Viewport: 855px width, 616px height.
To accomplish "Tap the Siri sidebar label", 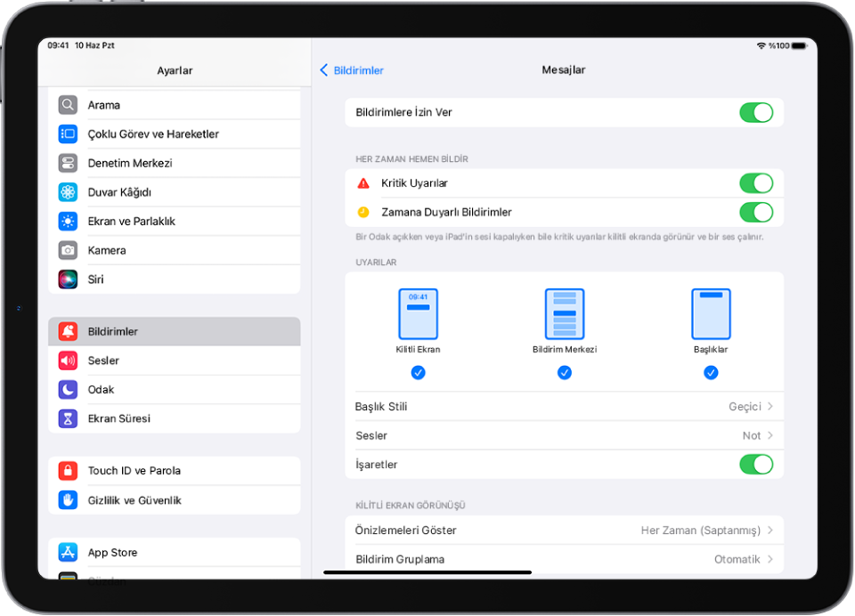I will pyautogui.click(x=95, y=280).
